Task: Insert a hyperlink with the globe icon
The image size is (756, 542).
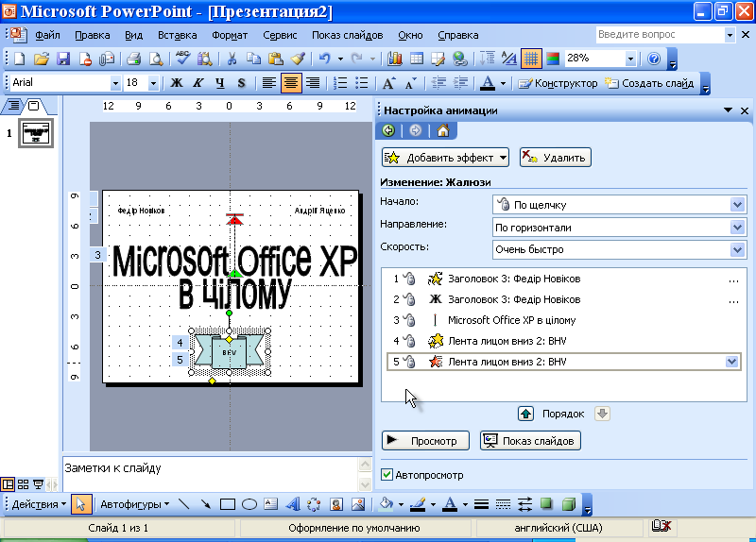Action: click(x=460, y=59)
